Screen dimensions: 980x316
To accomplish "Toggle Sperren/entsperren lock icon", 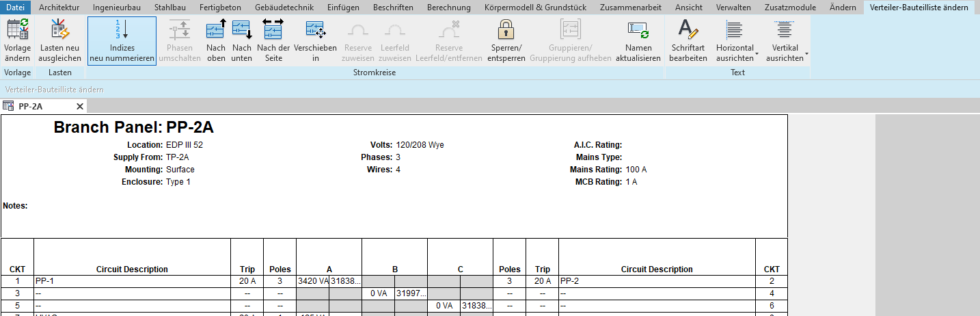I will [x=506, y=29].
